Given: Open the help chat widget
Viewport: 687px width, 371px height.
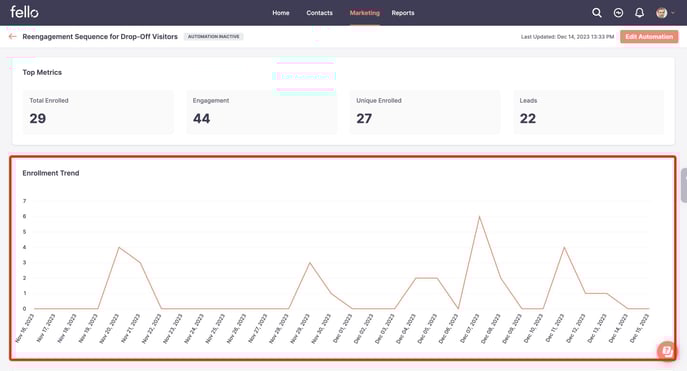Looking at the screenshot, I should pos(666,351).
